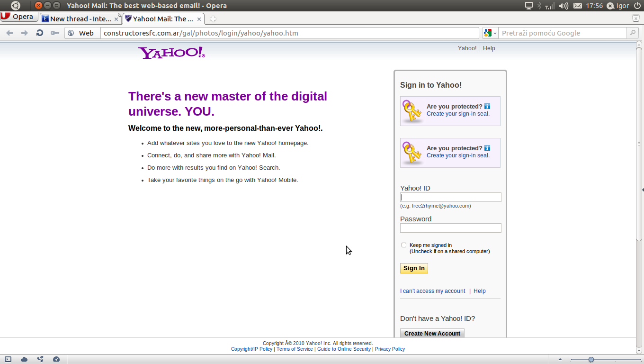Image resolution: width=644 pixels, height=364 pixels.
Task: Reload the page
Action: pos(40,33)
